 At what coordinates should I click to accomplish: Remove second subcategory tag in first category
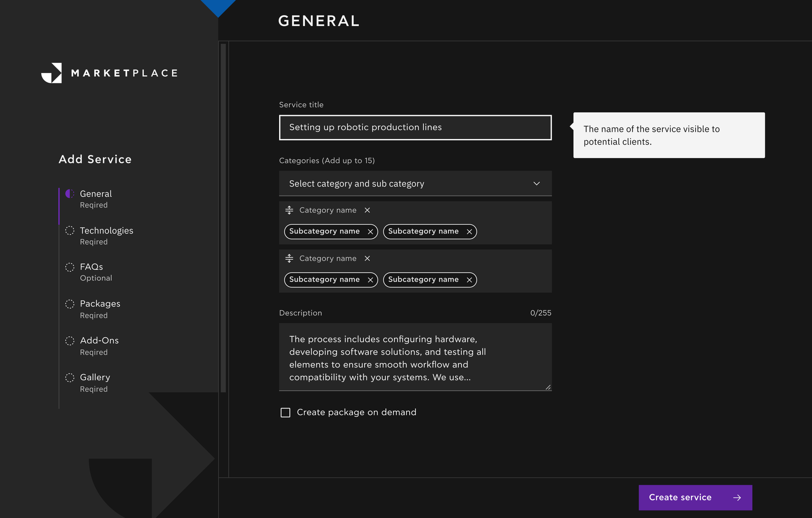coord(469,232)
